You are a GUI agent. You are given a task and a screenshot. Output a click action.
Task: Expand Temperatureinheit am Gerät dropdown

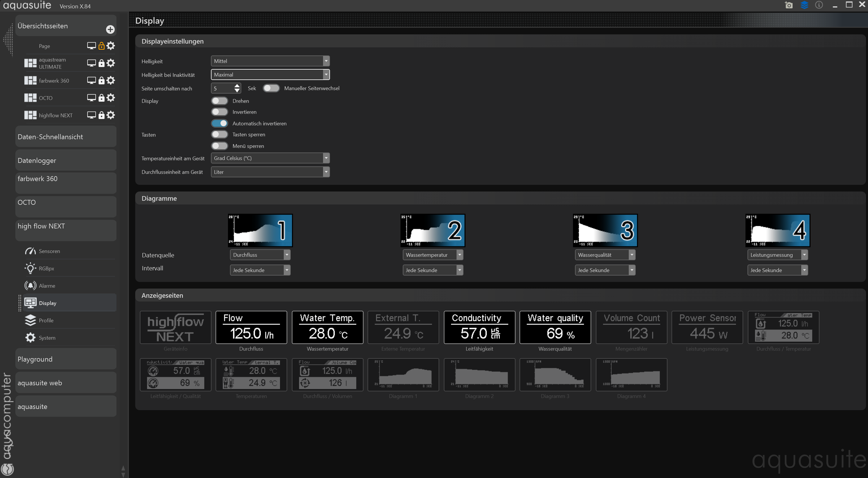[x=270, y=158]
